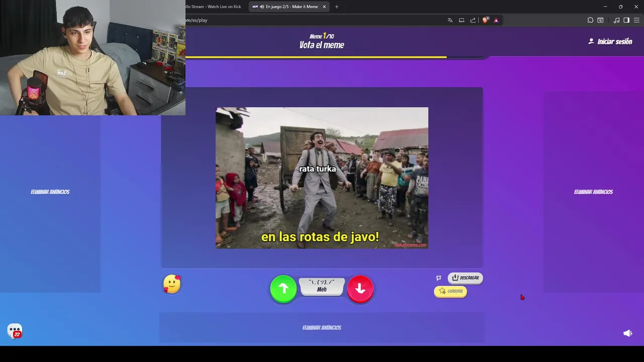Vote Meh on the meme

(x=322, y=287)
